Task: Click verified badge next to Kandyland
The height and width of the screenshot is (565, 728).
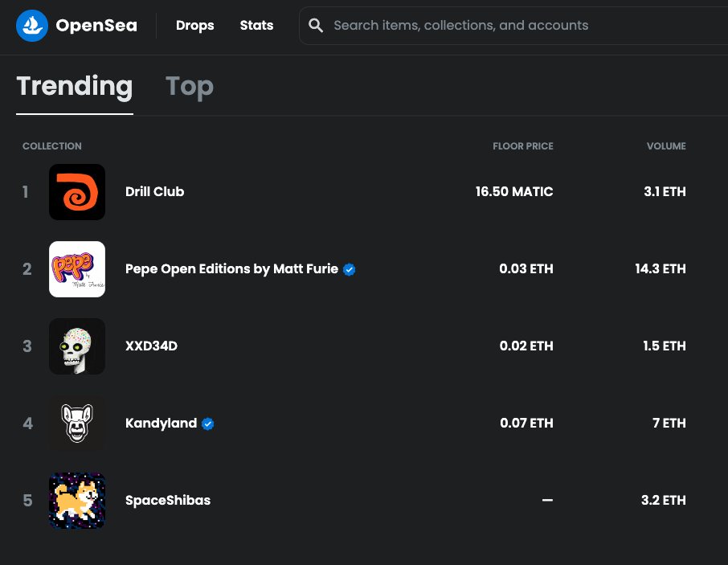Action: click(207, 424)
